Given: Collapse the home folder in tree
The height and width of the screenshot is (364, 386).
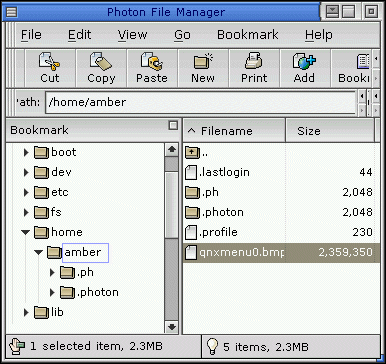Looking at the screenshot, I should (x=26, y=232).
